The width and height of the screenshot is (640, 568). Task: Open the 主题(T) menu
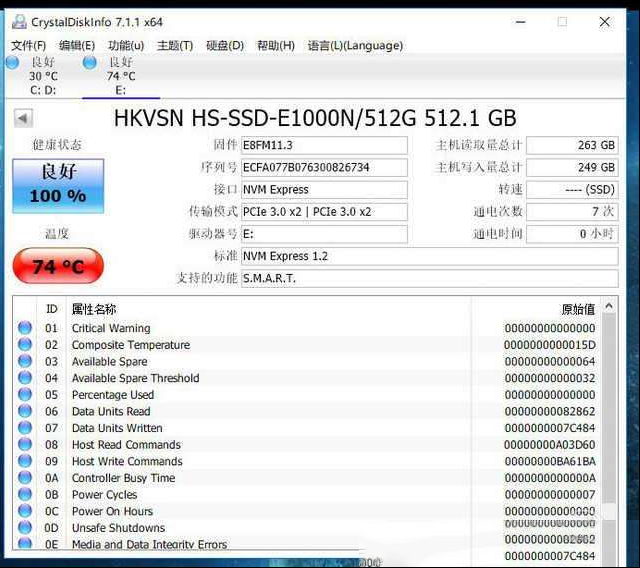click(175, 45)
